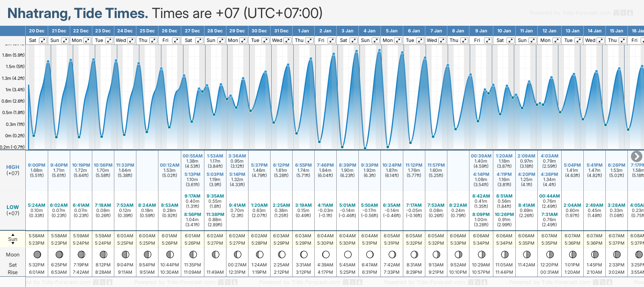This screenshot has height=287, width=644.
Task: Click the 4 Jan high tide peak marker
Action: click(379, 50)
